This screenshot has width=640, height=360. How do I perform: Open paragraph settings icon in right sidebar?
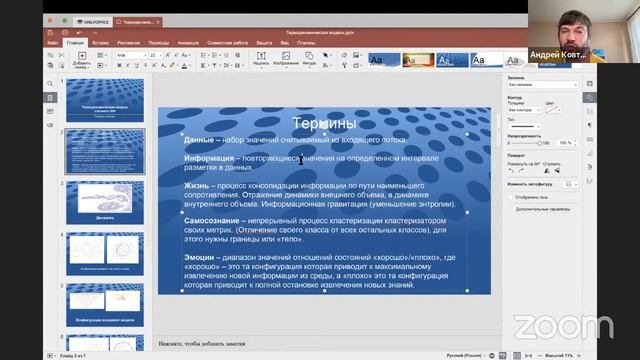pyautogui.click(x=590, y=125)
